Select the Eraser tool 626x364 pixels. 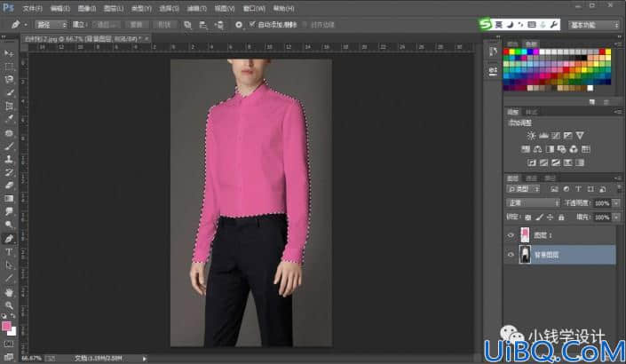pyautogui.click(x=9, y=186)
